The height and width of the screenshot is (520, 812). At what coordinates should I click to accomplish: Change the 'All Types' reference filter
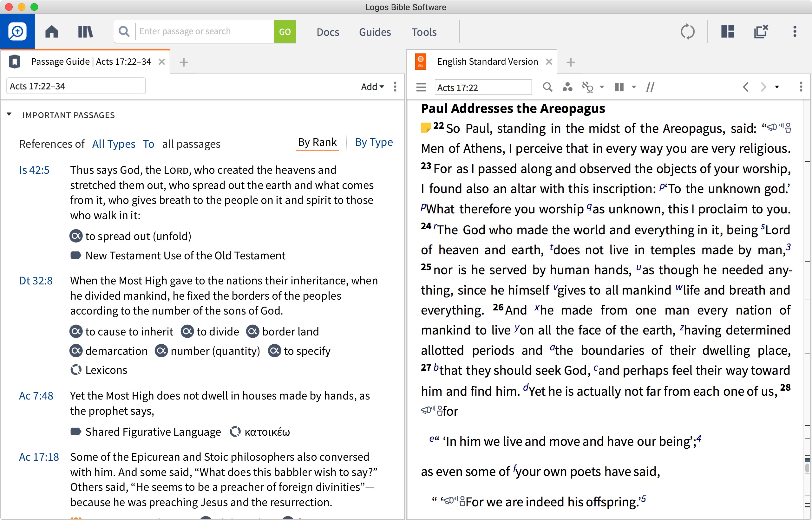pos(114,144)
